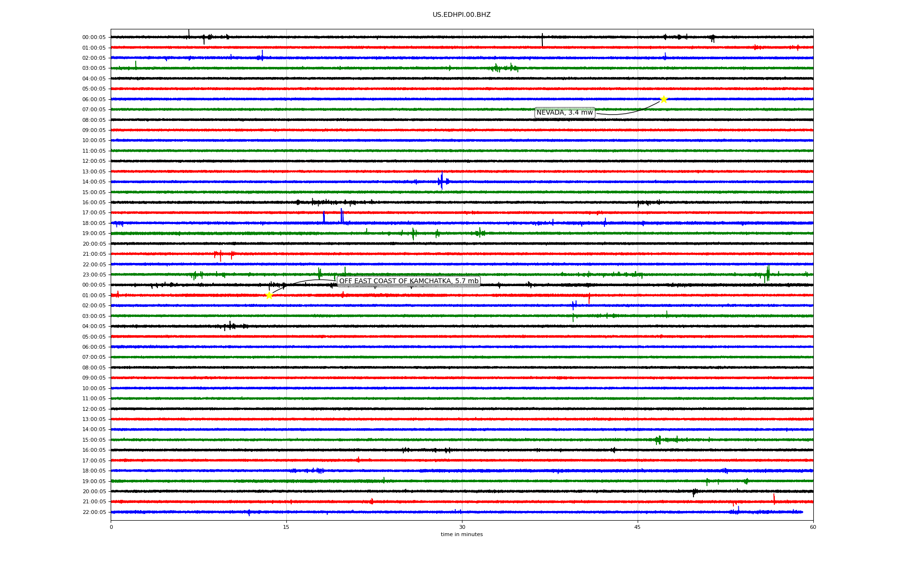Click the yellow star on the Kamchatka event
924x578 pixels.
click(x=269, y=295)
